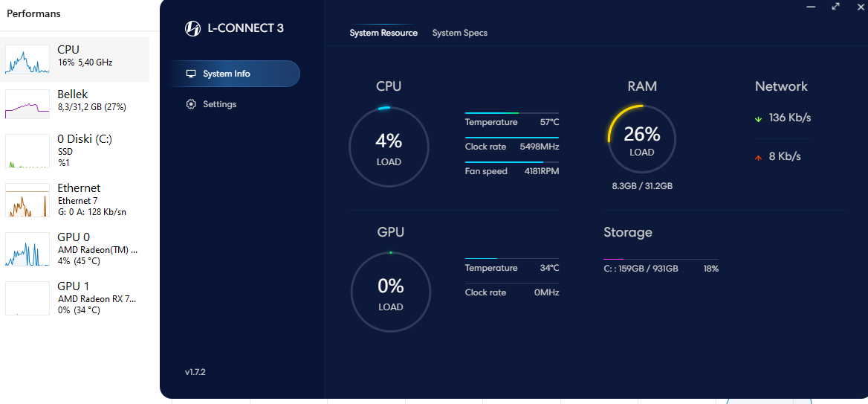
Task: Select 0 Diski (C:) in Performans list
Action: point(75,150)
